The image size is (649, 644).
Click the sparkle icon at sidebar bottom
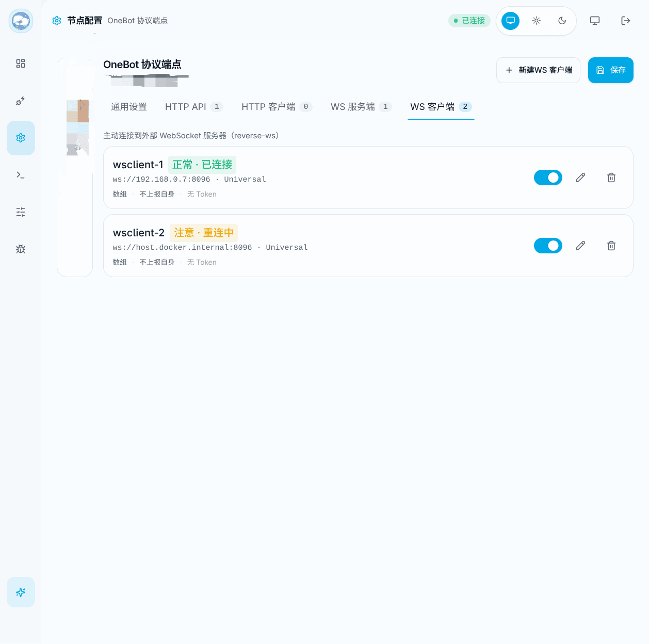click(21, 592)
